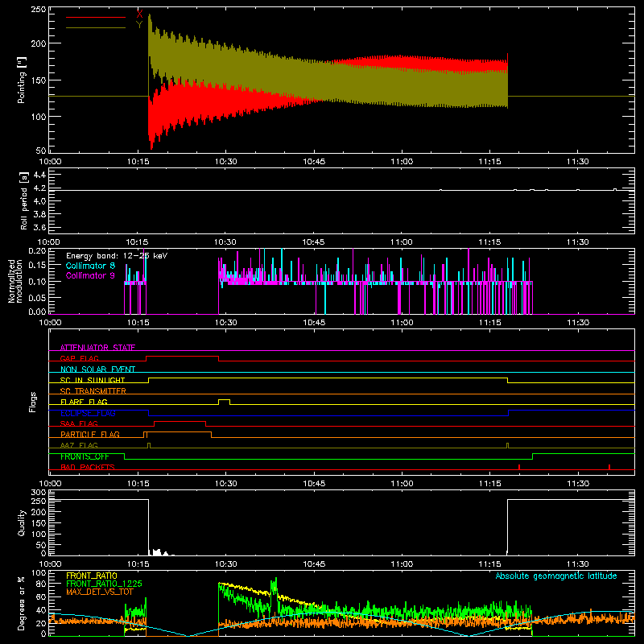Click the 300 tick label on Quality axis

[39, 493]
